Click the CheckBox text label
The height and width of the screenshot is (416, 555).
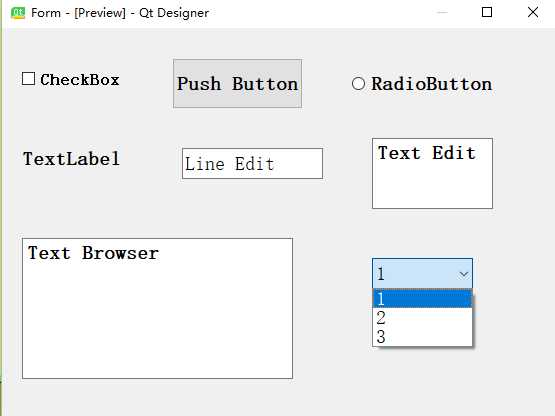[80, 80]
